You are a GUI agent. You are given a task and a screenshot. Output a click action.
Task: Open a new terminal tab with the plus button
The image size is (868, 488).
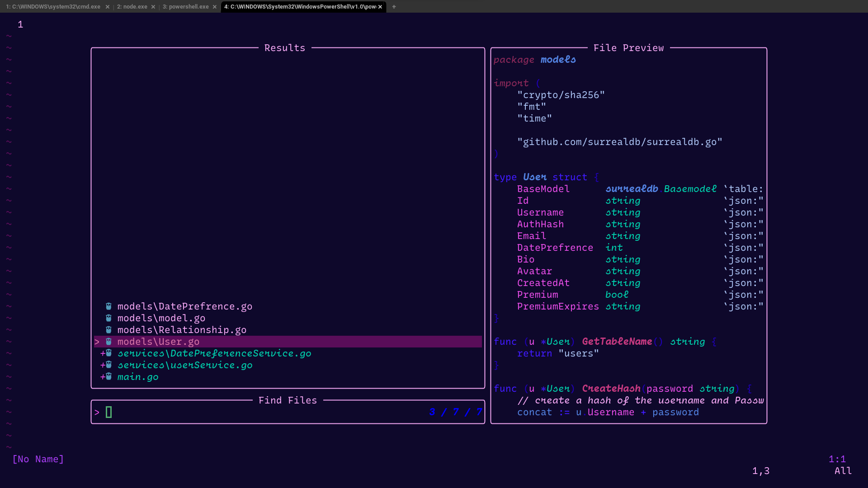point(394,7)
